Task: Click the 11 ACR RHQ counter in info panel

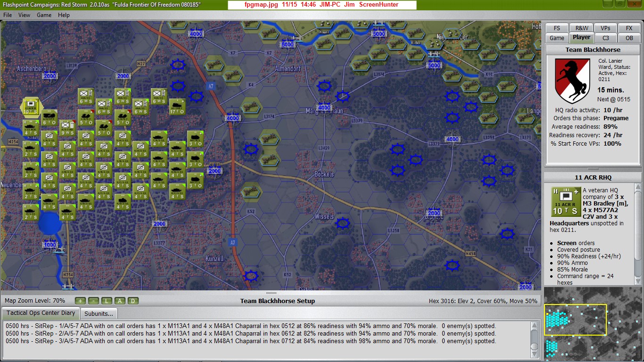Action: coord(565,202)
